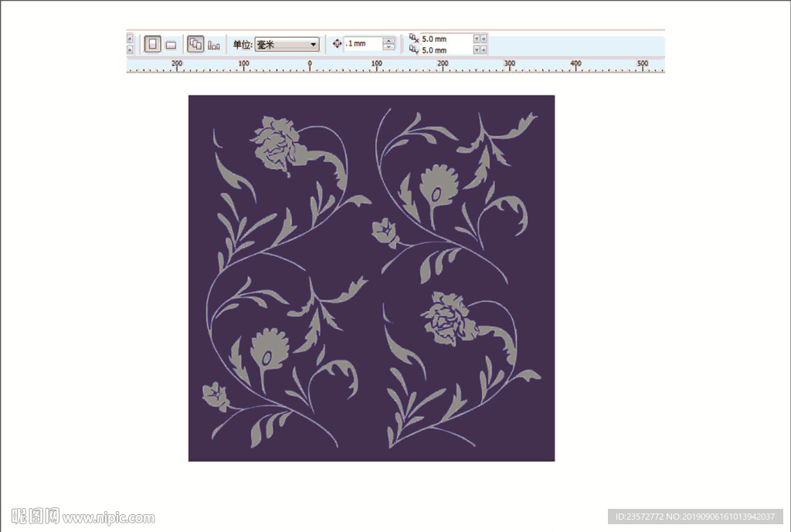Viewport: 791px width, 532px height.
Task: Increase nudge offset with up arrow
Action: 389,41
